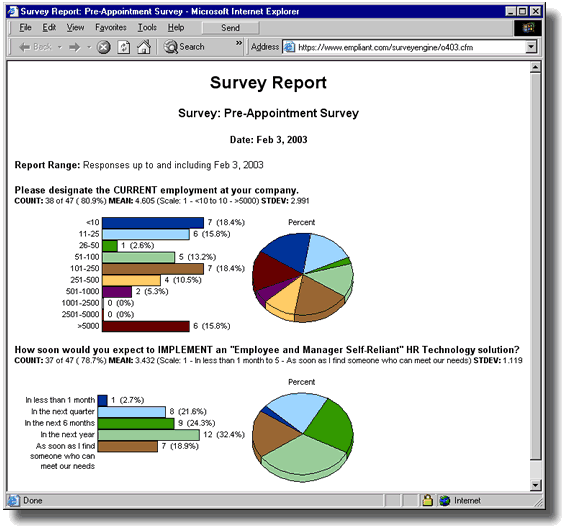Click the 'In the next quarter' bar
This screenshot has height=526, width=564.
[x=132, y=412]
